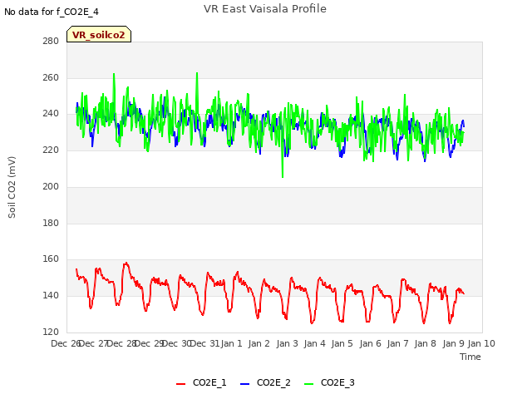Toggle the CO2E_3 legend entry
The image size is (532, 399).
point(329,382)
